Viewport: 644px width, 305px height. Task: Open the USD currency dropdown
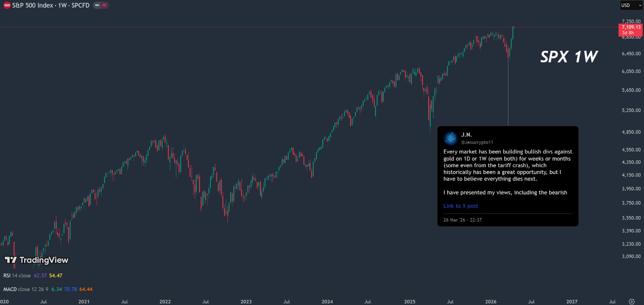(x=630, y=5)
